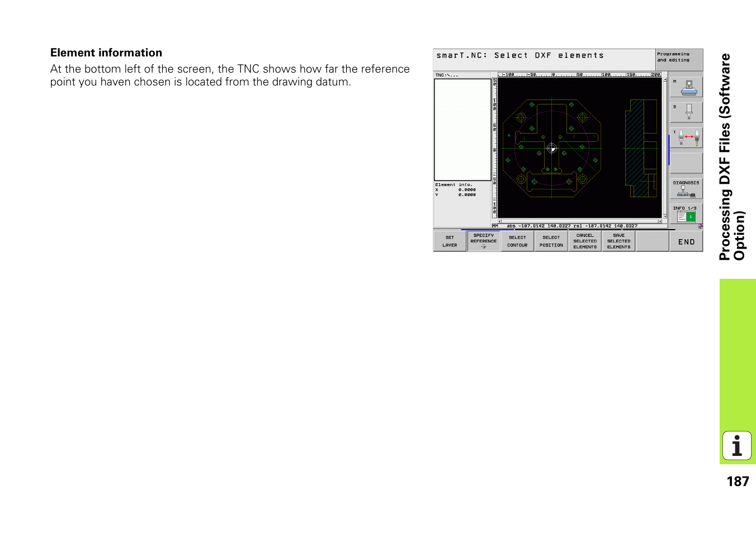756x533 pixels.
Task: Click the horizontal scroll right arrow
Action: coord(660,221)
